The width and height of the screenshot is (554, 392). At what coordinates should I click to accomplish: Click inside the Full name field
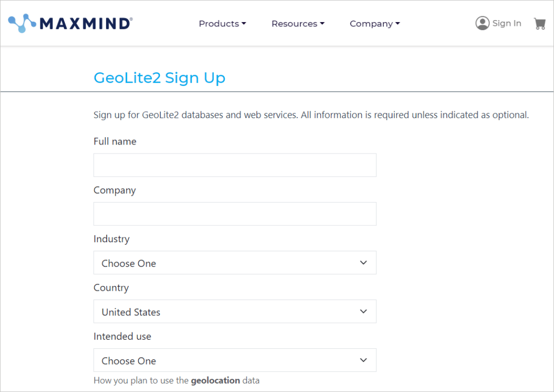tap(235, 165)
